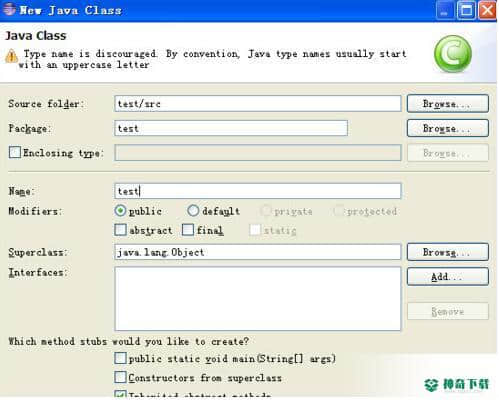Tick the final modifier checkbox
This screenshot has height=403, width=499.
point(188,230)
